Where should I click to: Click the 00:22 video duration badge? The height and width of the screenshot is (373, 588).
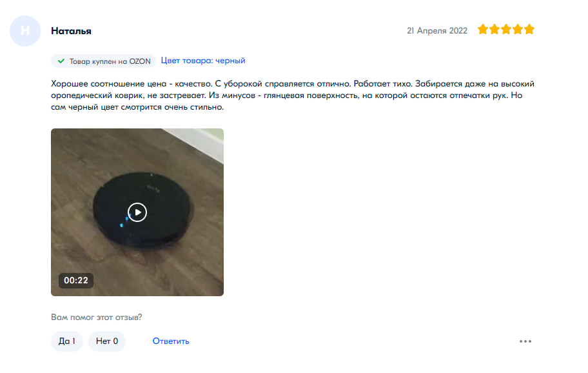click(x=75, y=280)
